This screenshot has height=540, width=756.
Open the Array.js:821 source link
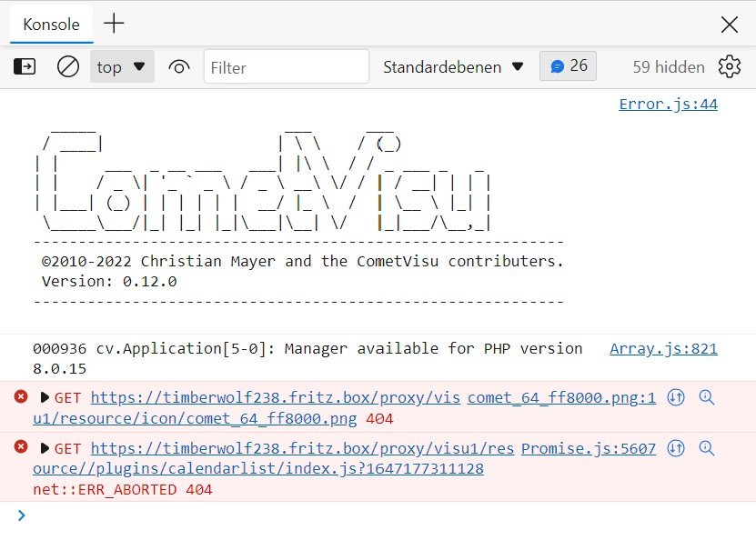coord(663,348)
